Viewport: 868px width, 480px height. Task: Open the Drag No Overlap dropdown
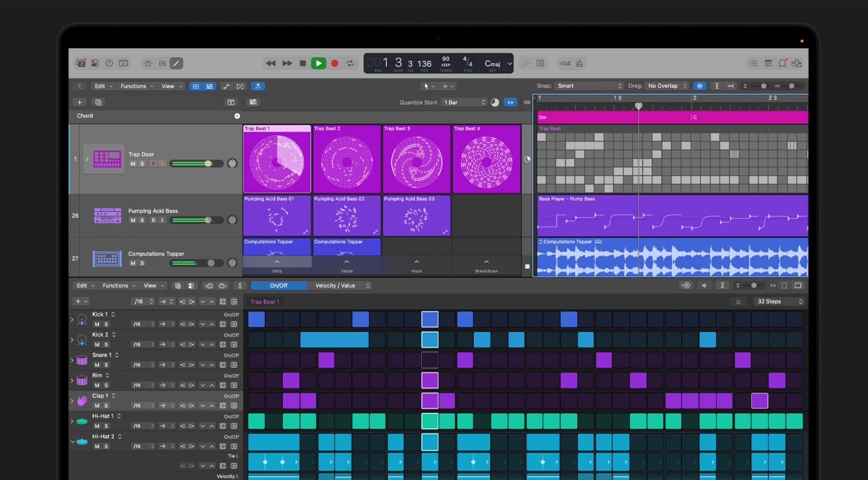coord(667,86)
